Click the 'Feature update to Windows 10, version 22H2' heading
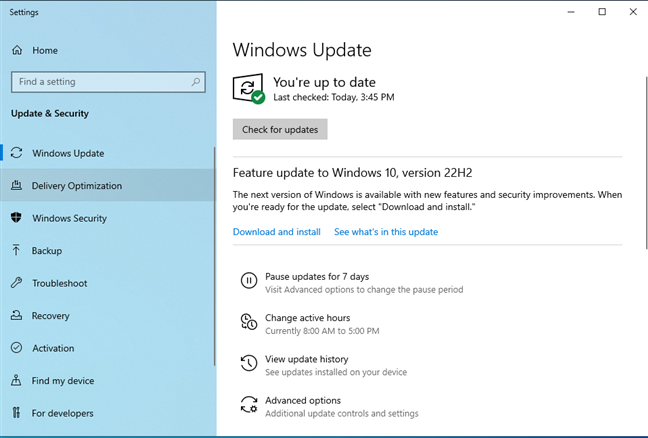The height and width of the screenshot is (438, 648). [x=352, y=173]
